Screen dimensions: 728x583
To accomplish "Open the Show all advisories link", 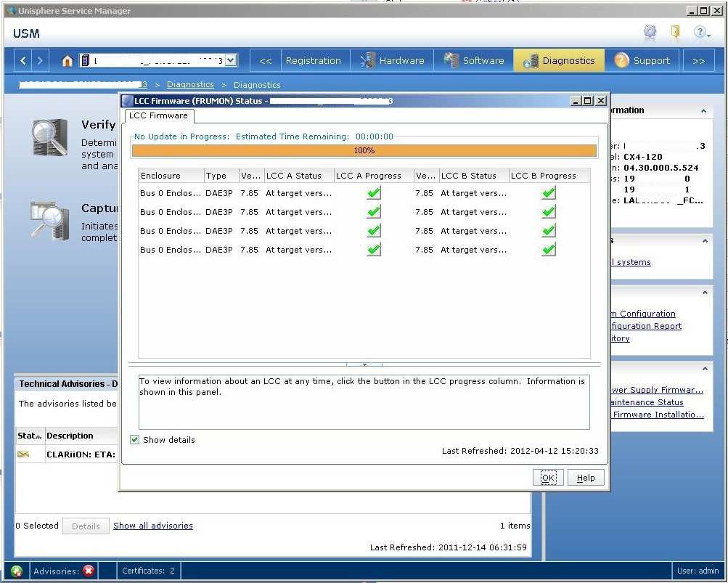I will (153, 526).
